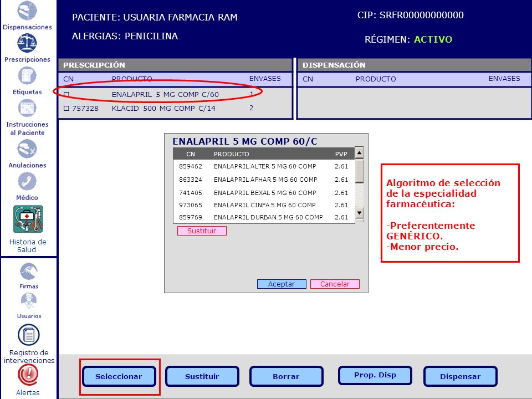532x399 pixels.
Task: Click the patient name USUARIA FARMACIA RAM
Action: click(180, 17)
